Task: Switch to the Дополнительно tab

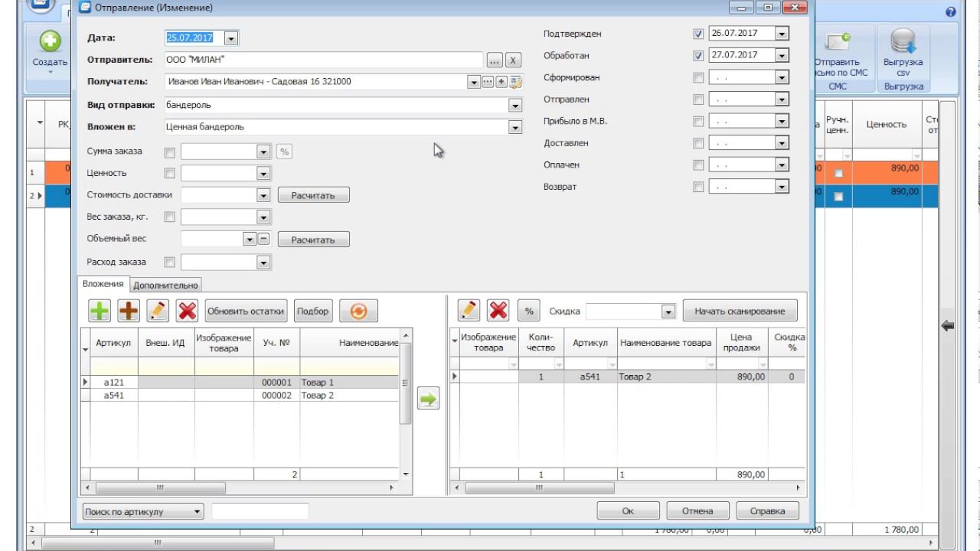Action: (165, 285)
